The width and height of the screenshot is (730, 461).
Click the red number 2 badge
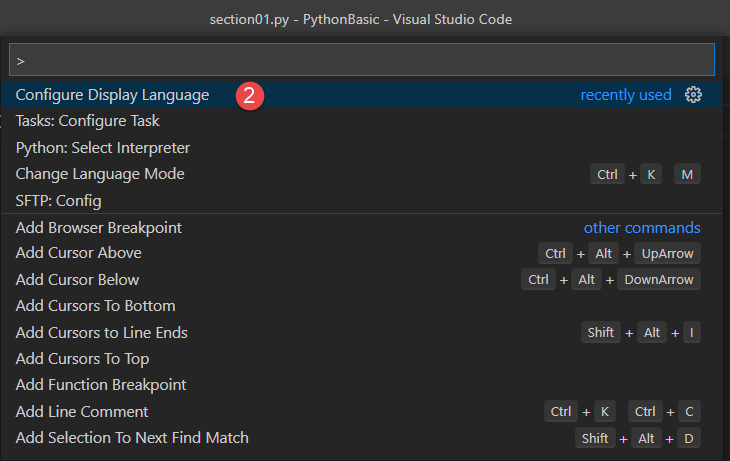point(249,95)
